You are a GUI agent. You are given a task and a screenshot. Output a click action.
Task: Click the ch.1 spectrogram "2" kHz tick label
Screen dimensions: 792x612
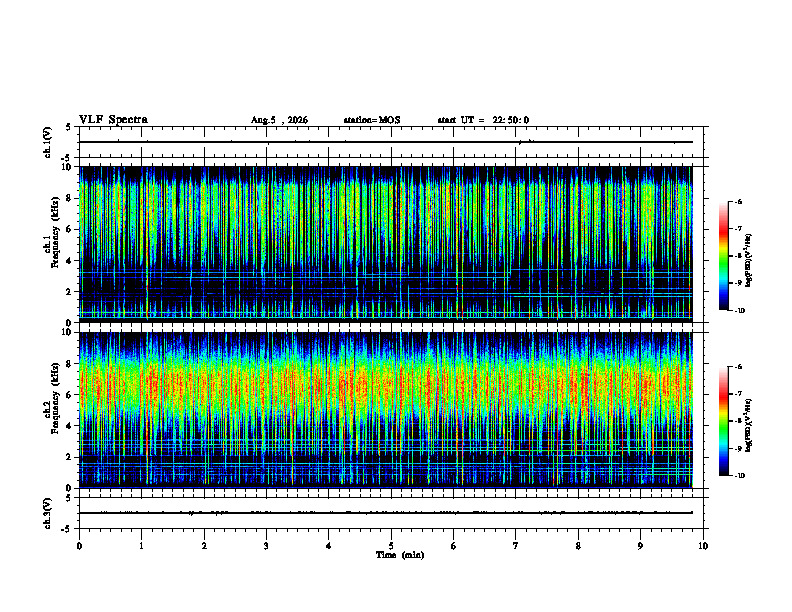(69, 292)
